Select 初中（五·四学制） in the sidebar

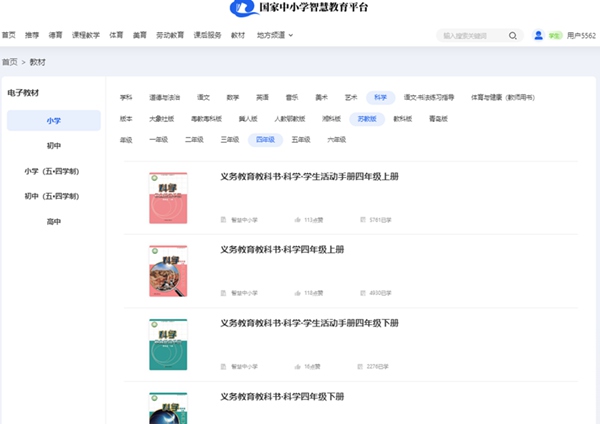tap(52, 196)
